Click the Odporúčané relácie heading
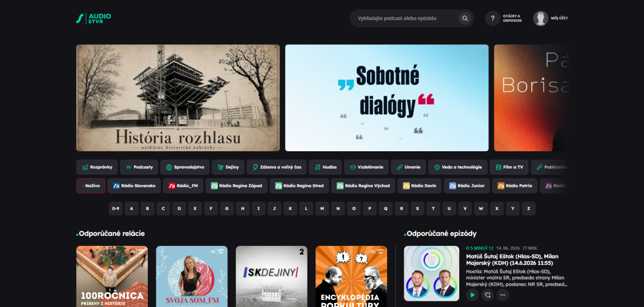644x307 pixels. pos(111,234)
